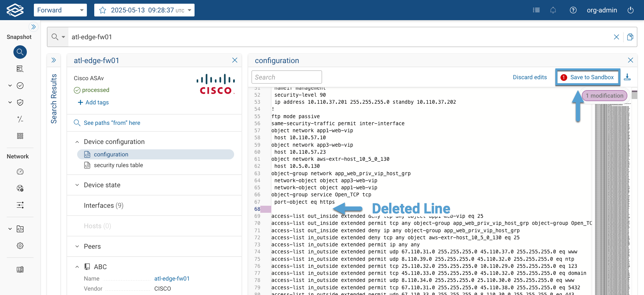This screenshot has height=295, width=644.
Task: Click the notifications bell icon
Action: click(x=553, y=10)
